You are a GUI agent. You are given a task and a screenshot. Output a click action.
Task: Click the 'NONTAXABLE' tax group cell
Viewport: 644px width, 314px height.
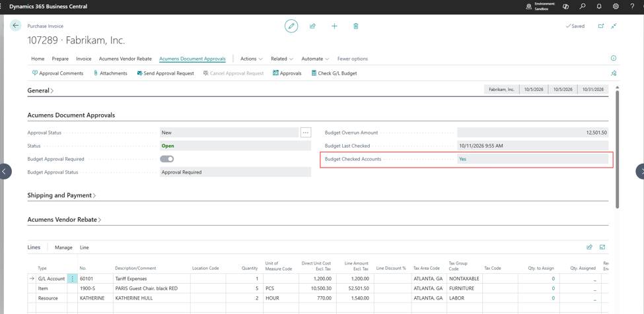(464, 279)
